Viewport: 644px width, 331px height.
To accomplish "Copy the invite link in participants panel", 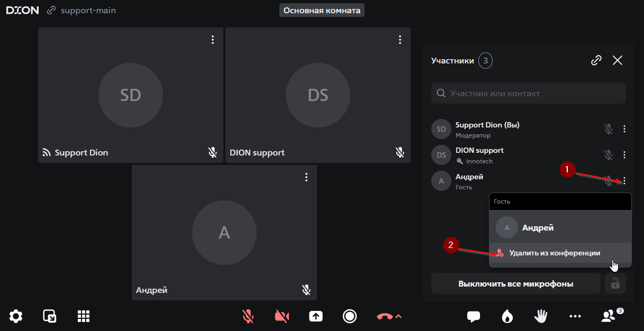I will [x=596, y=60].
